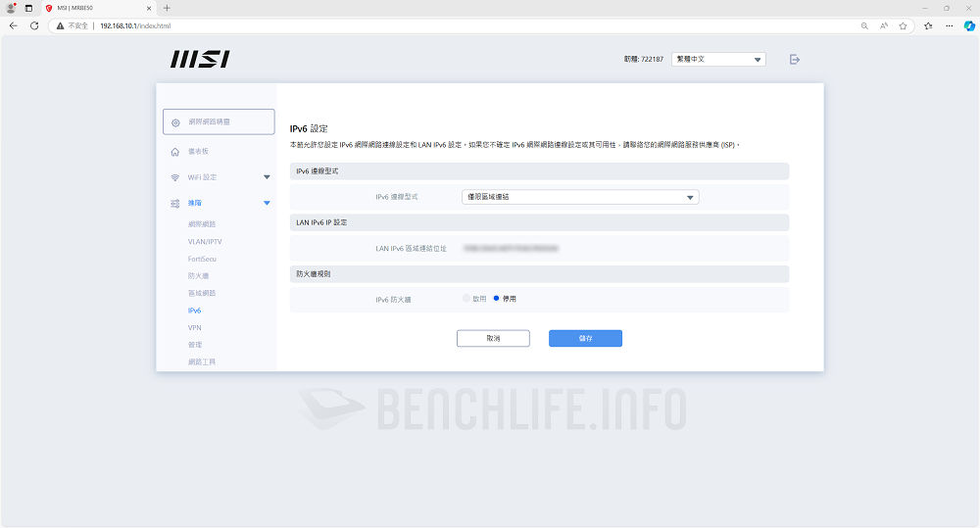Open the tab actions menu icon
Viewport: 980px width, 528px height.
(28, 8)
